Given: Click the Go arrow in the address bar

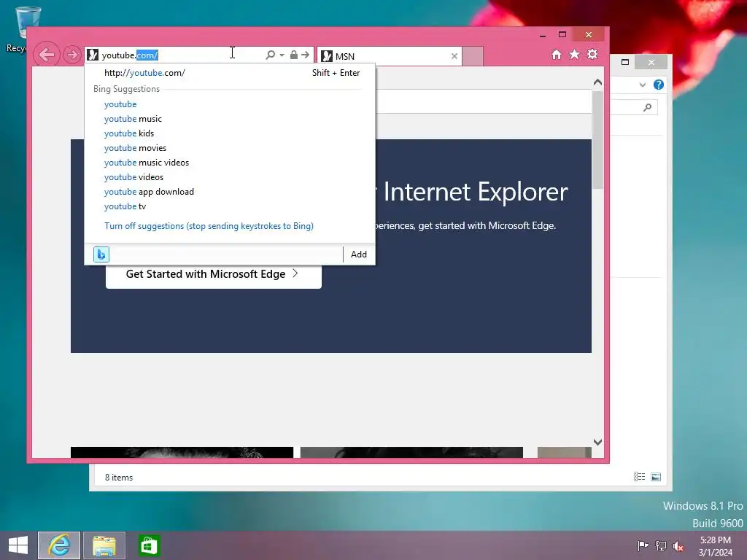Looking at the screenshot, I should pyautogui.click(x=306, y=55).
